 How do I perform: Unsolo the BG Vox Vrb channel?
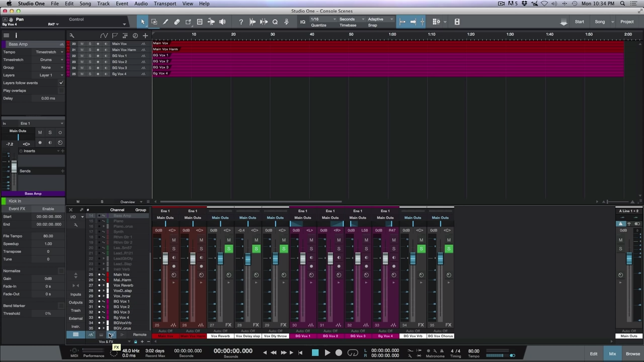pyautogui.click(x=421, y=249)
